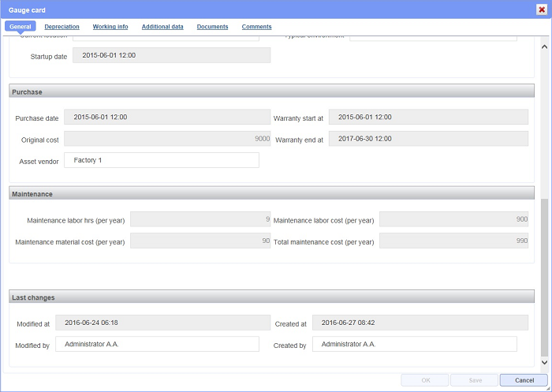Switch to the General tab
This screenshot has height=392, width=552.
click(20, 27)
